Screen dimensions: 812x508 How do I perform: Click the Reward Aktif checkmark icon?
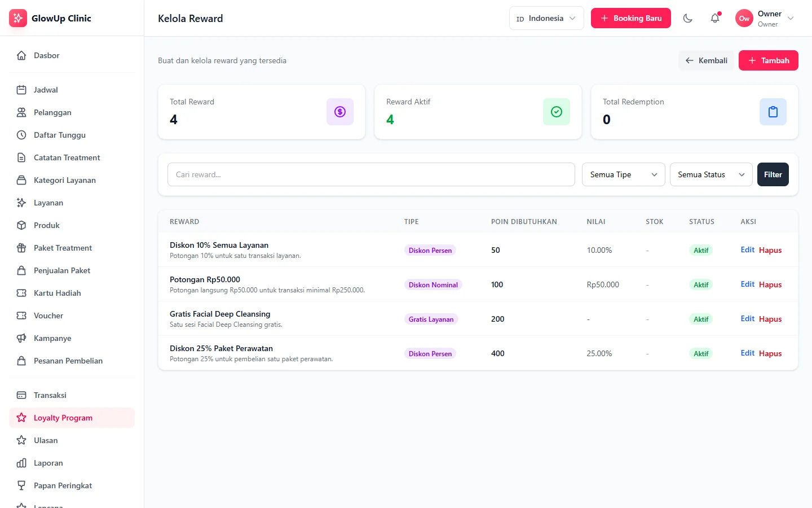click(557, 112)
